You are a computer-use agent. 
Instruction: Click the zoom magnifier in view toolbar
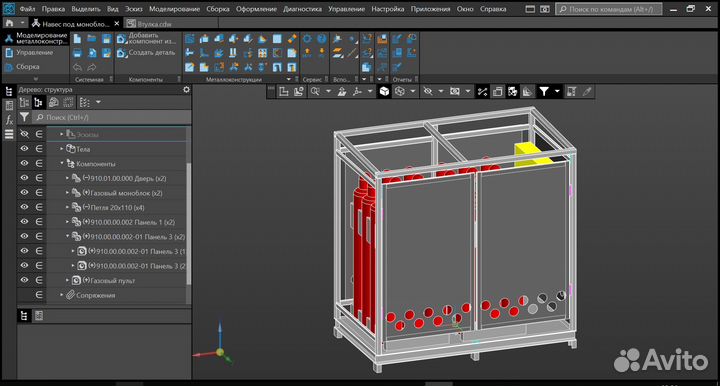[x=315, y=91]
